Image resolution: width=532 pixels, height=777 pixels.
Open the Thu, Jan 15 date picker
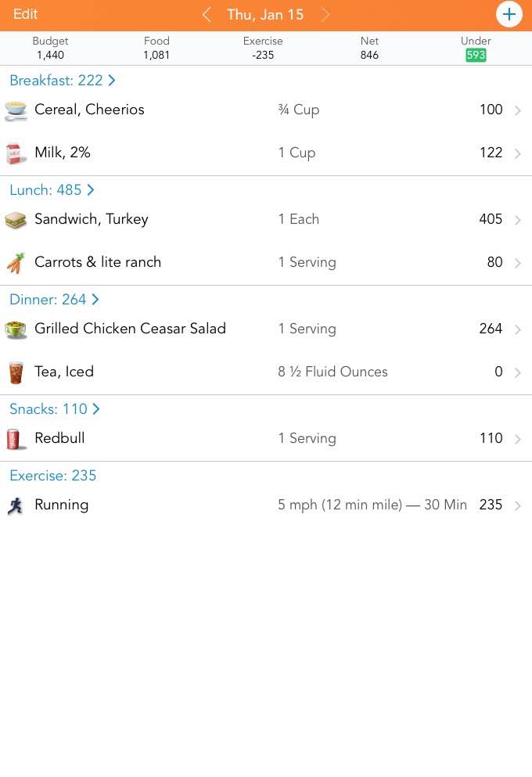[265, 15]
